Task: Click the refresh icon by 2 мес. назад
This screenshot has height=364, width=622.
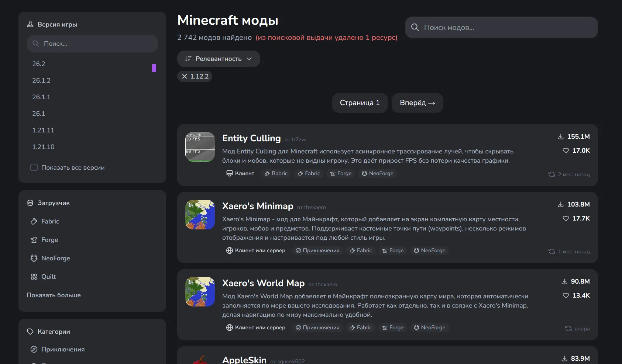Action: click(x=552, y=174)
